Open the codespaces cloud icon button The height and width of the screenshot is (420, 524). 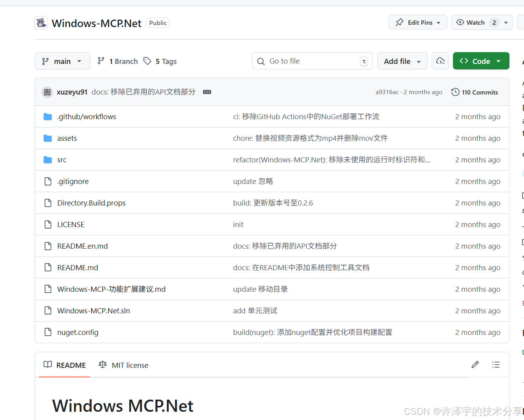pos(440,61)
